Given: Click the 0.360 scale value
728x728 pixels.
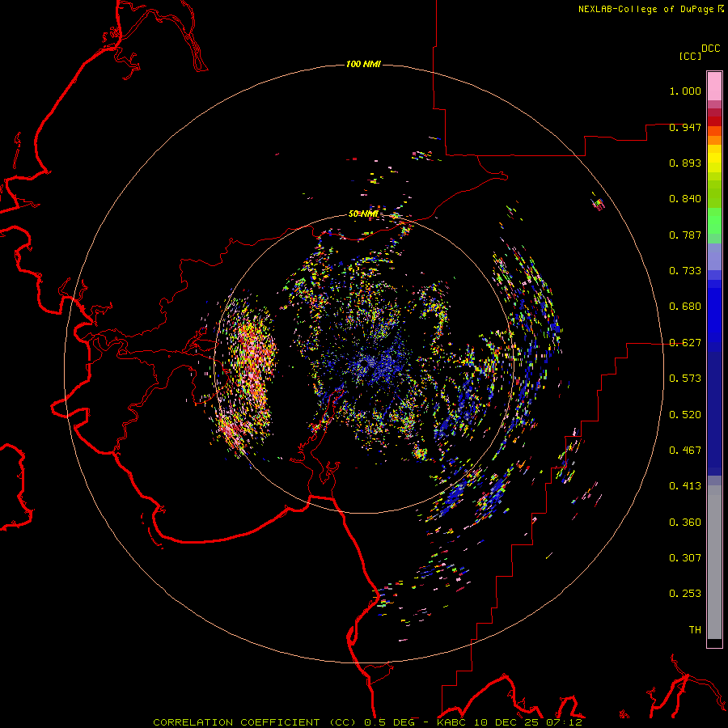Looking at the screenshot, I should (x=685, y=523).
